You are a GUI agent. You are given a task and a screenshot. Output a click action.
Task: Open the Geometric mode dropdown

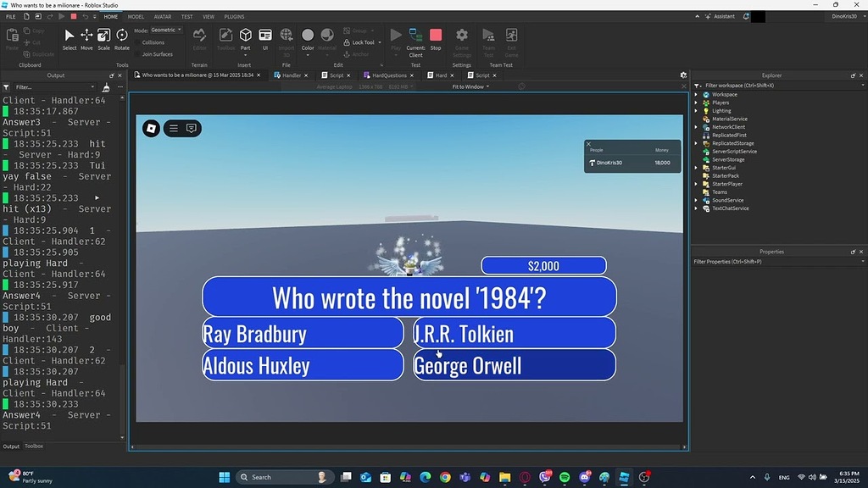(166, 30)
